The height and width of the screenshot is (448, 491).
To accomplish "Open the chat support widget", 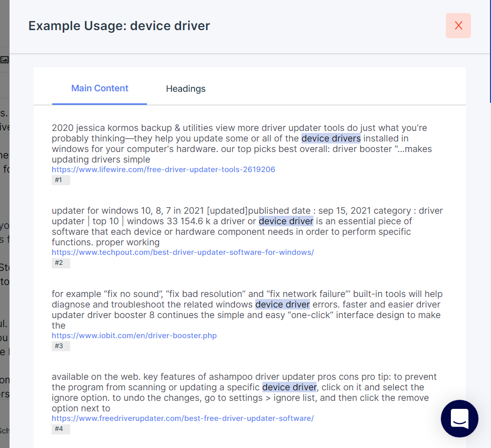I will (459, 418).
